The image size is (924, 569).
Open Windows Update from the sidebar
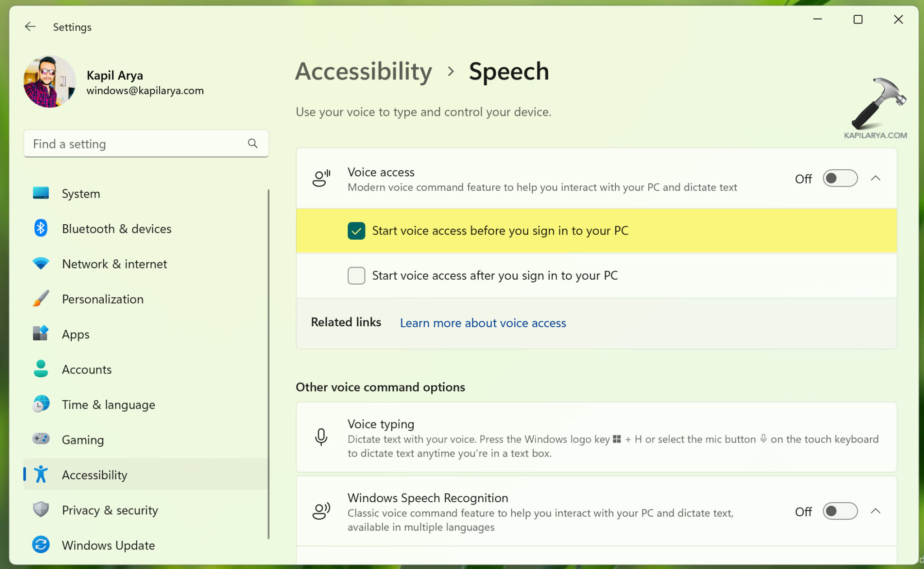[x=107, y=545]
